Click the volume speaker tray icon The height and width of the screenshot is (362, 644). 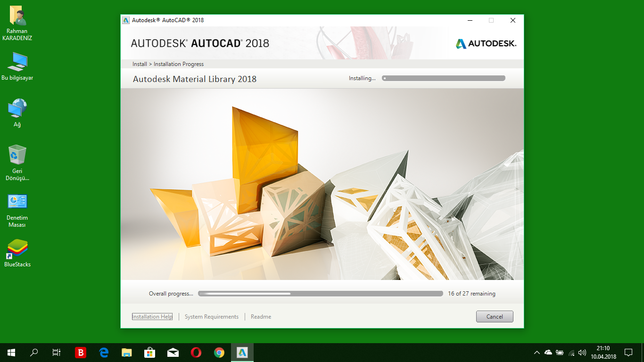coord(582,353)
